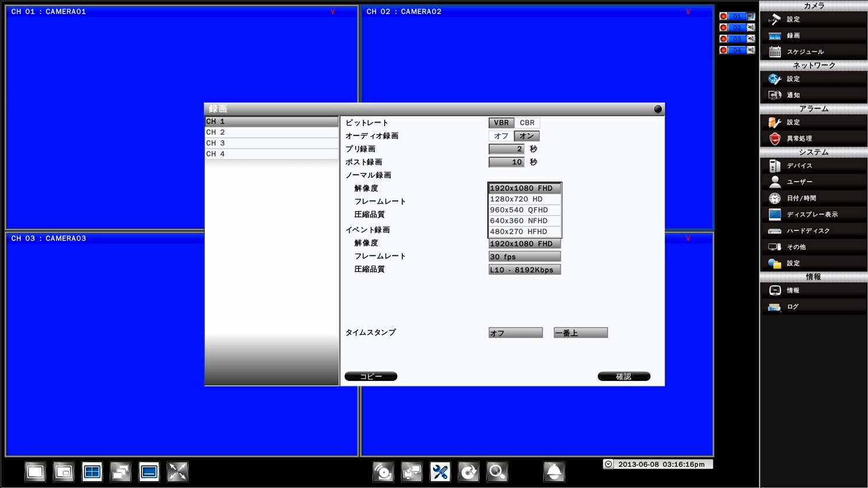
Task: Open ハードディスク settings in the sidebar
Action: [803, 230]
